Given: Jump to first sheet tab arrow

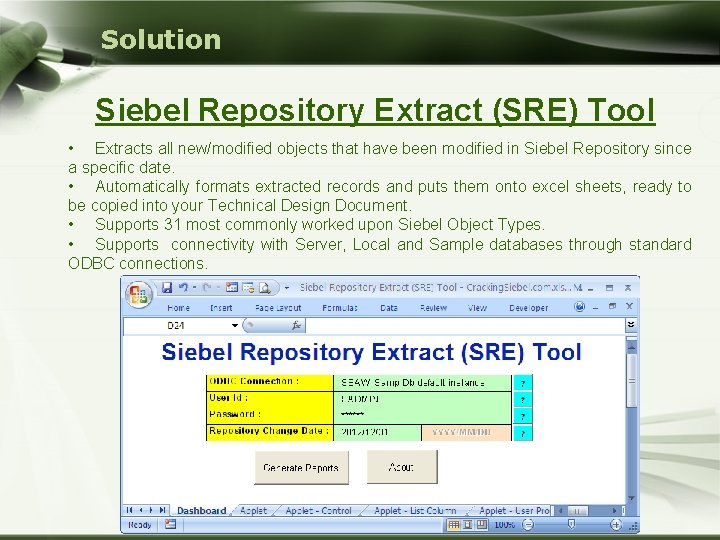Looking at the screenshot, I should (129, 510).
